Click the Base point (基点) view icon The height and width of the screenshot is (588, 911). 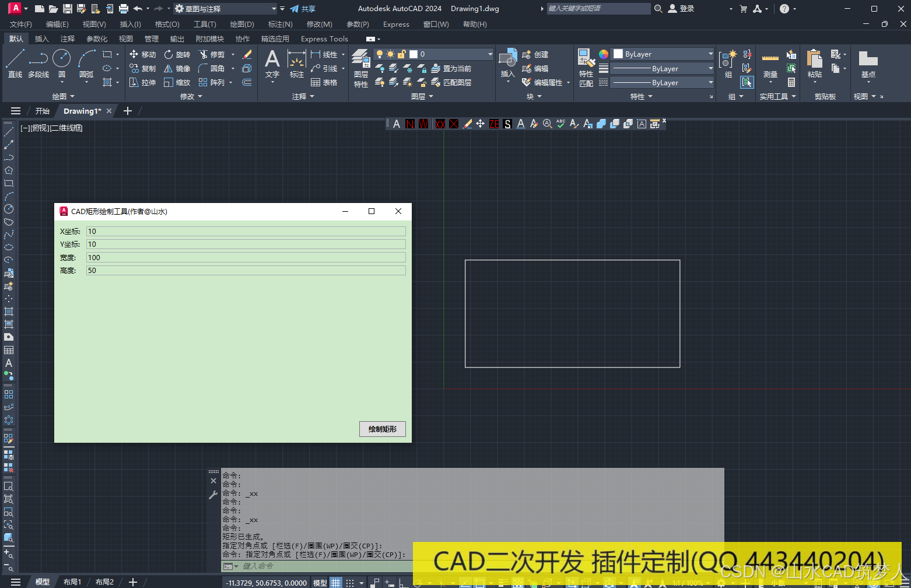click(868, 63)
